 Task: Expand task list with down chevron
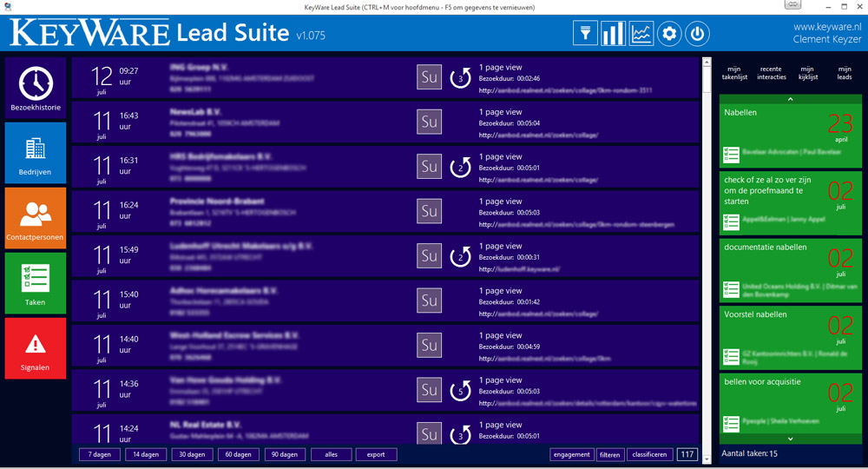coord(791,439)
